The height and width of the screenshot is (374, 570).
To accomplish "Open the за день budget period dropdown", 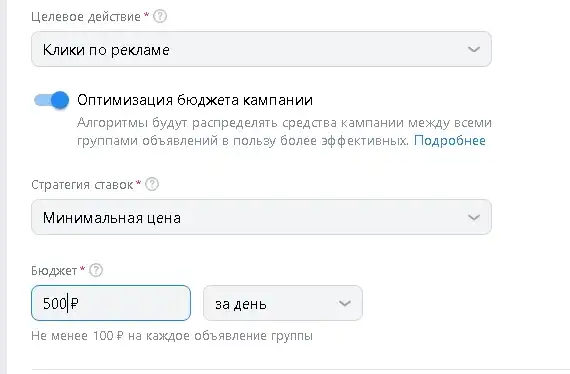I will 283,303.
